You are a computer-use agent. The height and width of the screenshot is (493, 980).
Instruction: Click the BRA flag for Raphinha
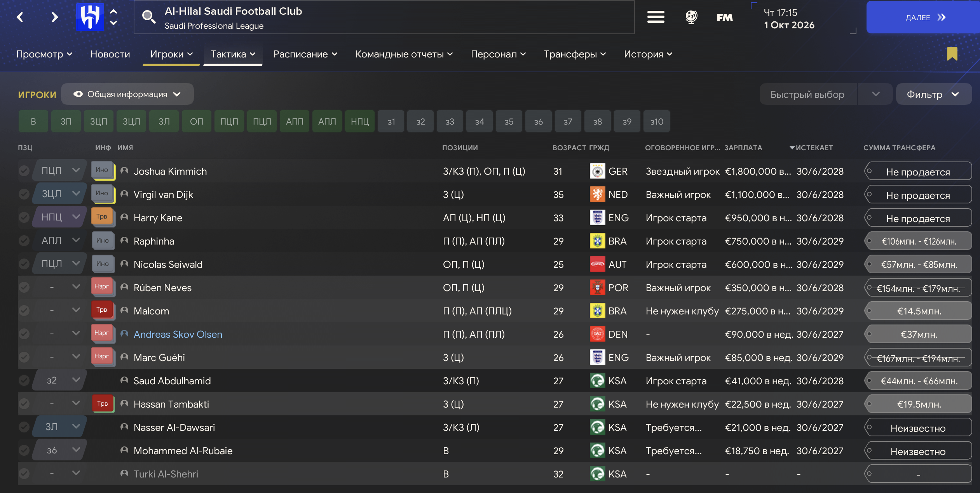tap(597, 241)
